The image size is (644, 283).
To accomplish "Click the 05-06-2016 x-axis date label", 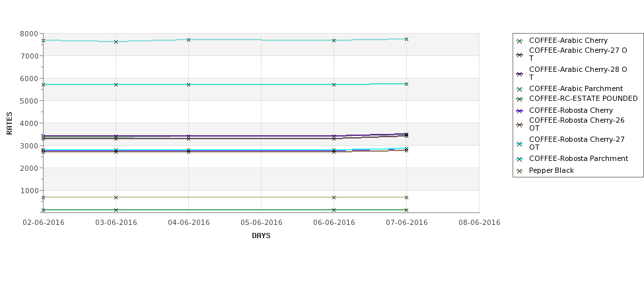I will [261, 223].
